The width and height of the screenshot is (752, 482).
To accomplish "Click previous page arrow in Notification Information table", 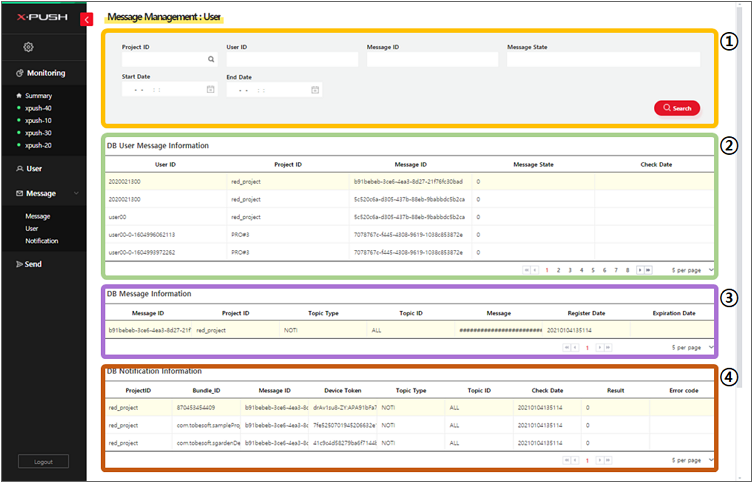I will tap(575, 460).
